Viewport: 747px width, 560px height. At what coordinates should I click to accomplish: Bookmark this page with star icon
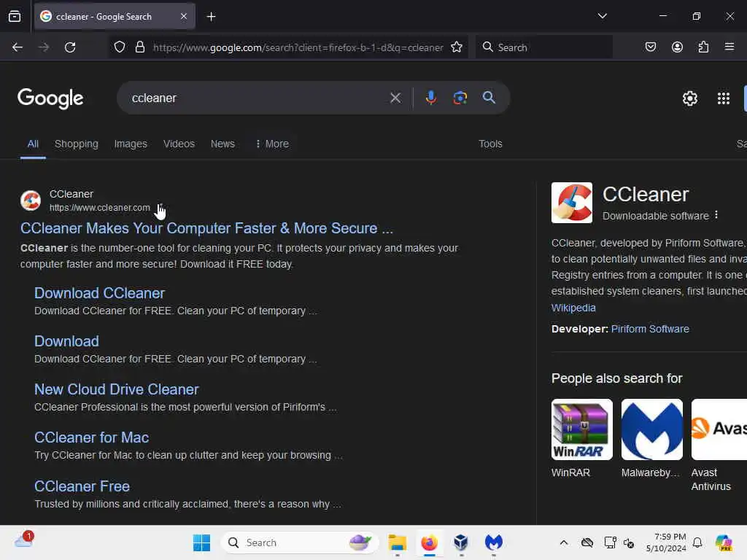click(x=457, y=47)
